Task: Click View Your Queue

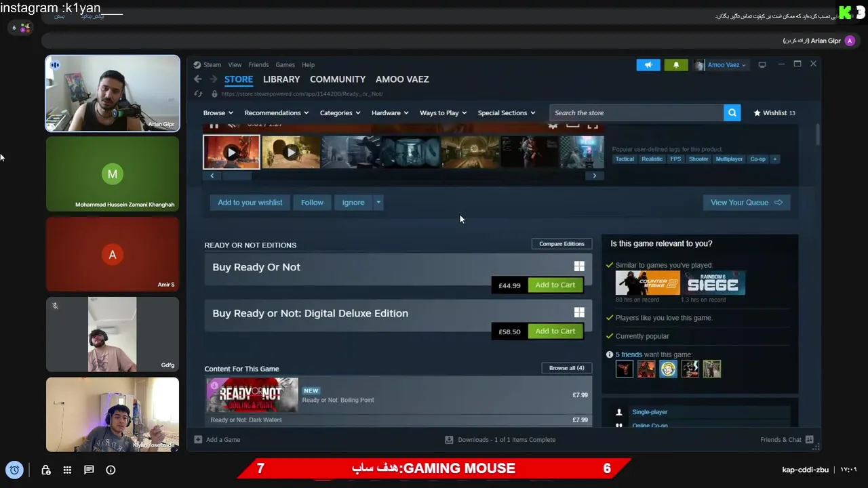Action: pos(746,202)
